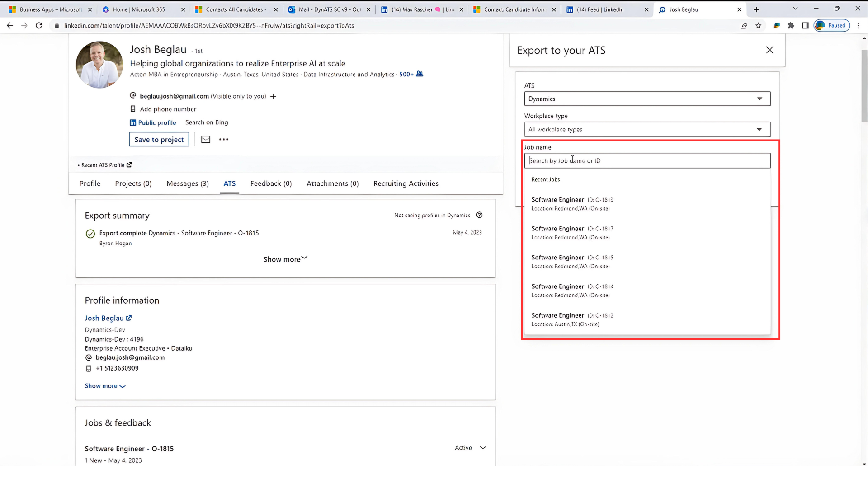Select Software Engineer job ID O-1815
Image resolution: width=868 pixels, height=488 pixels.
click(647, 262)
